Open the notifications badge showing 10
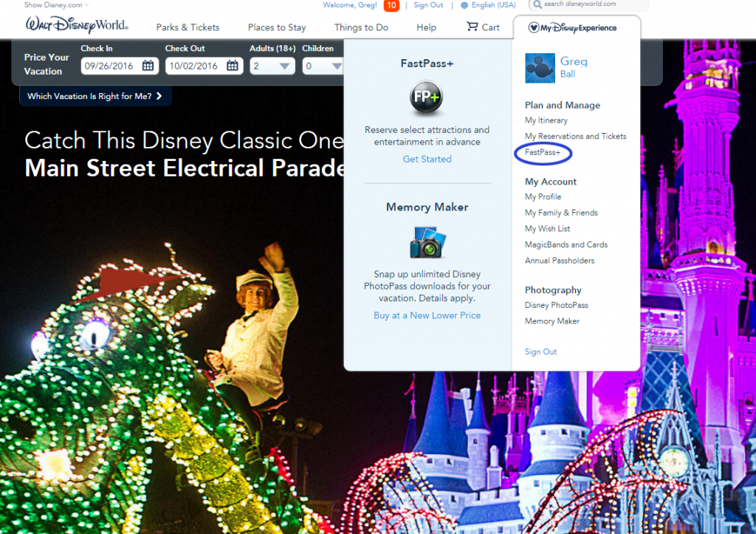Image resolution: width=756 pixels, height=534 pixels. 391,5
